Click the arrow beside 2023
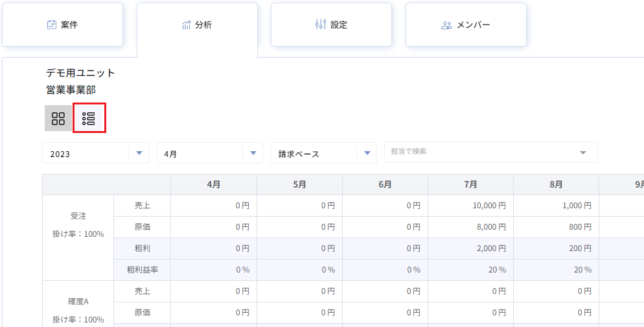 (x=139, y=153)
